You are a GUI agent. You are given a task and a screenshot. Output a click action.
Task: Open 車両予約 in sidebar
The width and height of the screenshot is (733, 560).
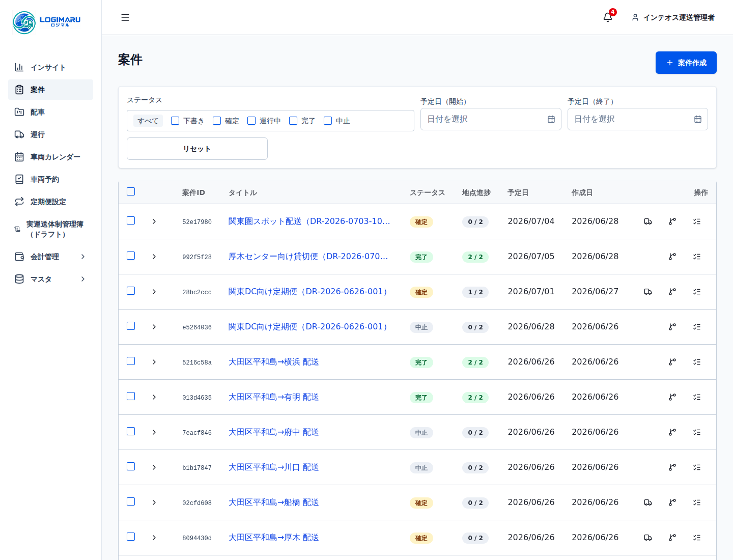(x=50, y=179)
